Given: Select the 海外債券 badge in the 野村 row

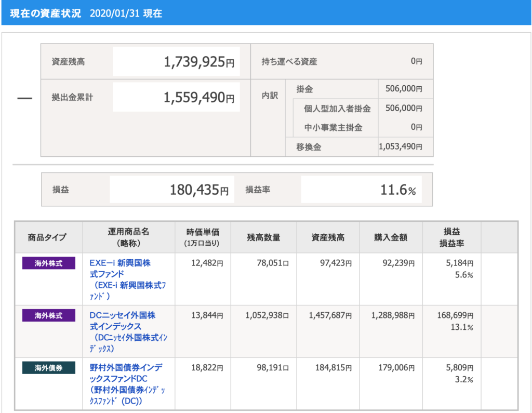Looking at the screenshot, I should tap(48, 367).
